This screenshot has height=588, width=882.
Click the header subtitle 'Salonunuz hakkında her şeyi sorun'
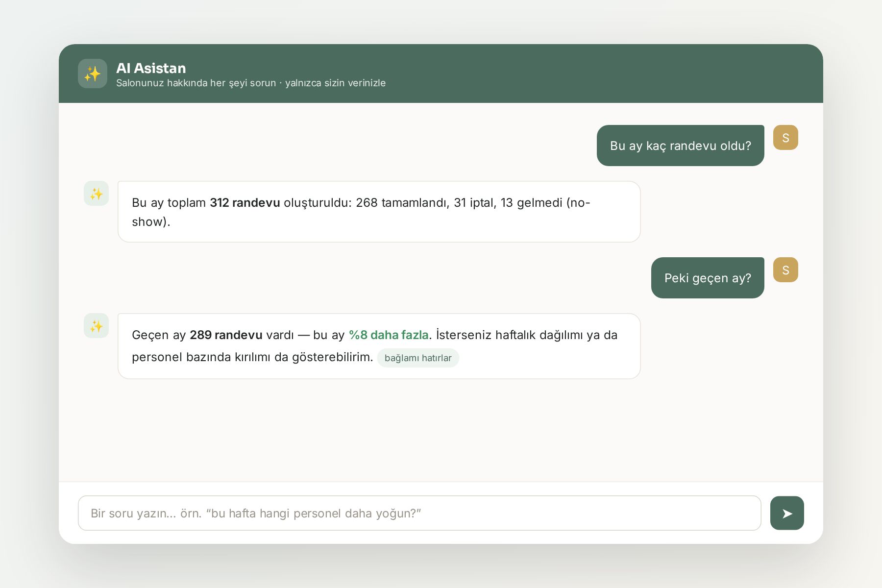(196, 83)
